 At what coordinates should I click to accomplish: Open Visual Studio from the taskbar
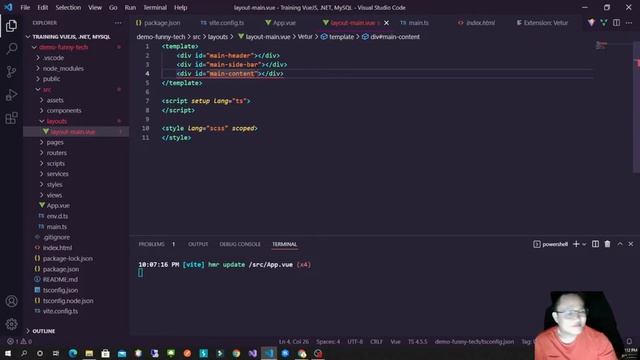click(252, 353)
